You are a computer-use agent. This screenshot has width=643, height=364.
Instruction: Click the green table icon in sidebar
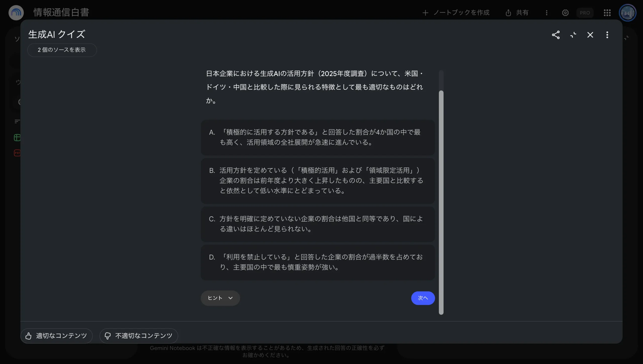tap(17, 137)
